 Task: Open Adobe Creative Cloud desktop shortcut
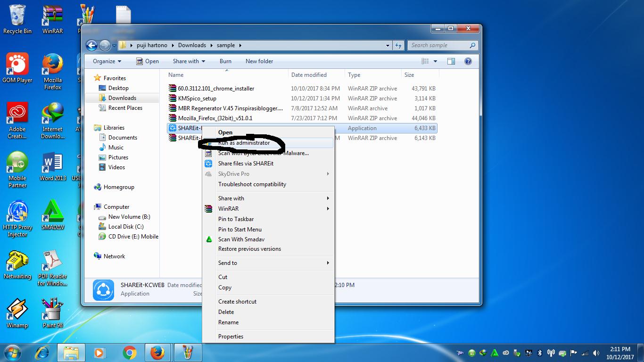(17, 120)
